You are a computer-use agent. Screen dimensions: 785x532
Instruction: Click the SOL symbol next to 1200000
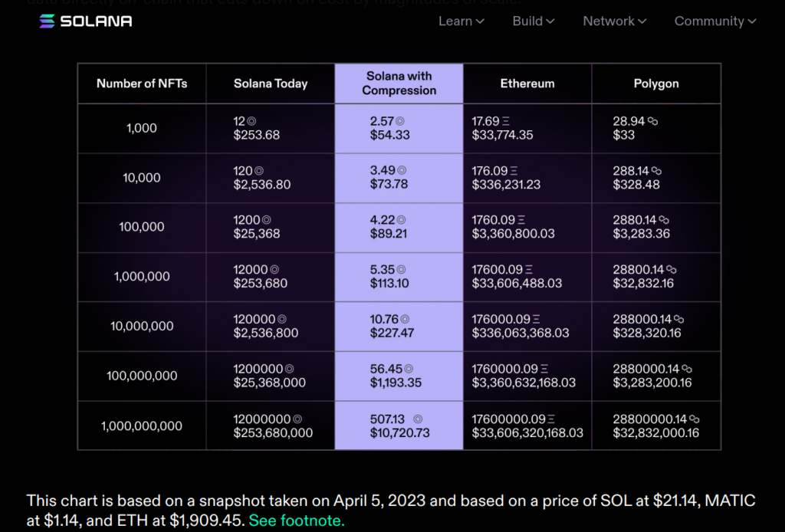(289, 369)
